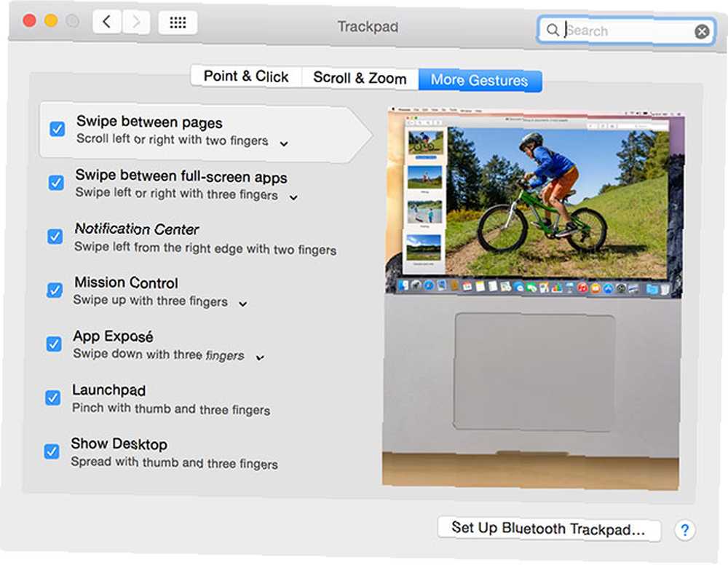Expand Swipe between pages gesture options

coord(284,144)
